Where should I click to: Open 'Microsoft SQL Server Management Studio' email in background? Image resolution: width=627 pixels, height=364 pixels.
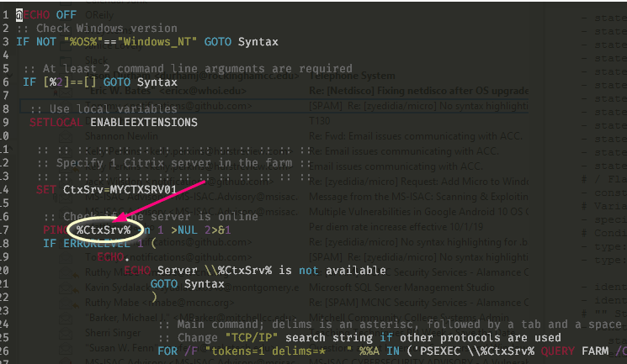[x=401, y=288]
